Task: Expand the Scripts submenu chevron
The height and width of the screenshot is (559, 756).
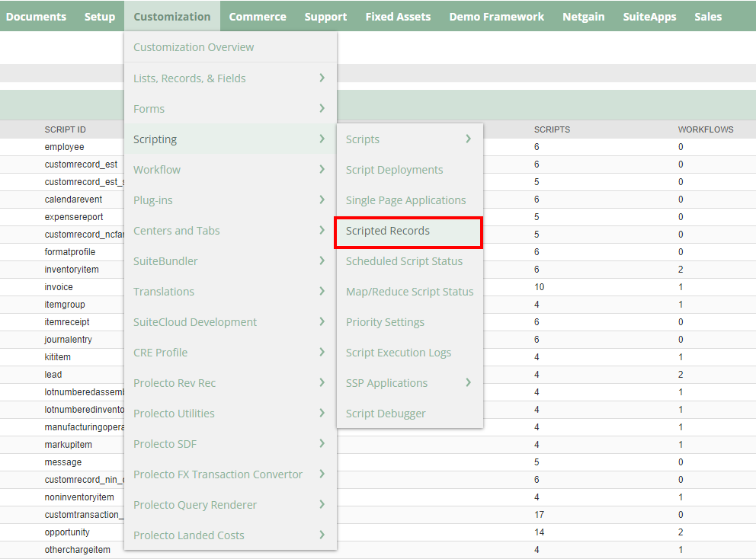Action: (468, 139)
